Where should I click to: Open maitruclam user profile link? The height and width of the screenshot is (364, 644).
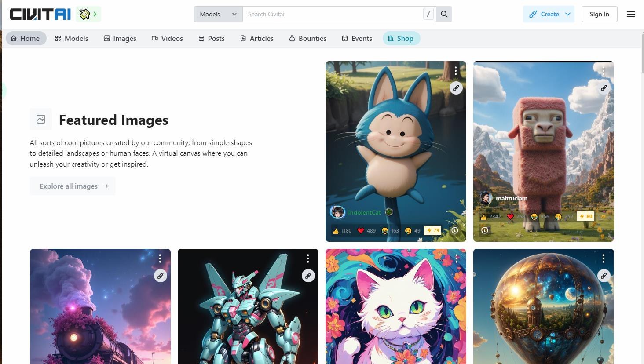(512, 198)
